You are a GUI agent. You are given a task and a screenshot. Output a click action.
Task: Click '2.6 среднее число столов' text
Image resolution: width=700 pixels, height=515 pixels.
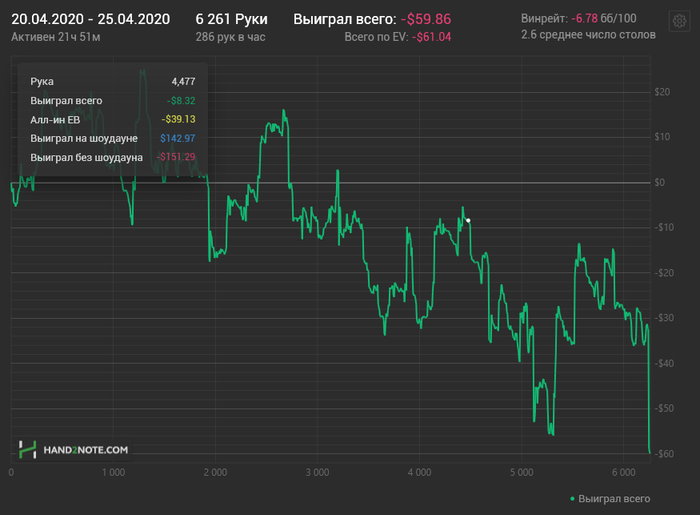tap(588, 35)
